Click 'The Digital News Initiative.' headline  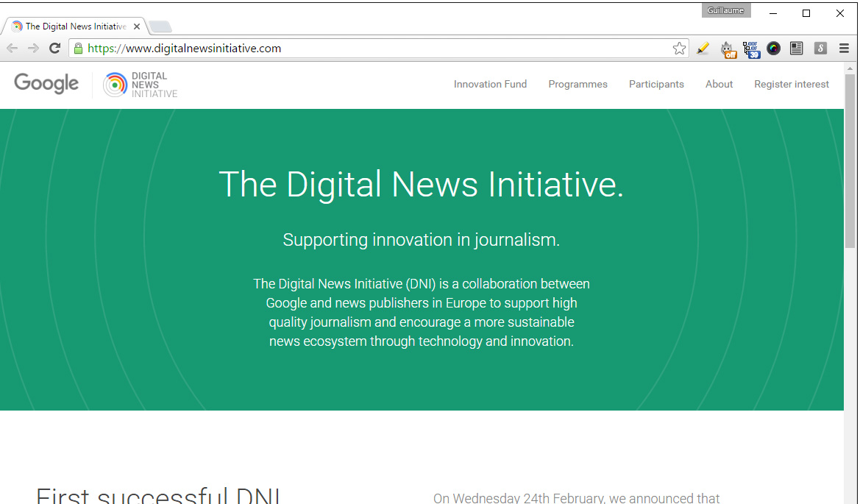click(x=422, y=184)
